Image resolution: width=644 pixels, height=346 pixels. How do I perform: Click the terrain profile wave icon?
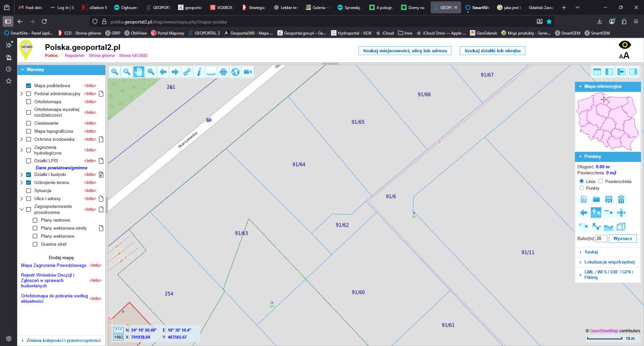pyautogui.click(x=609, y=226)
